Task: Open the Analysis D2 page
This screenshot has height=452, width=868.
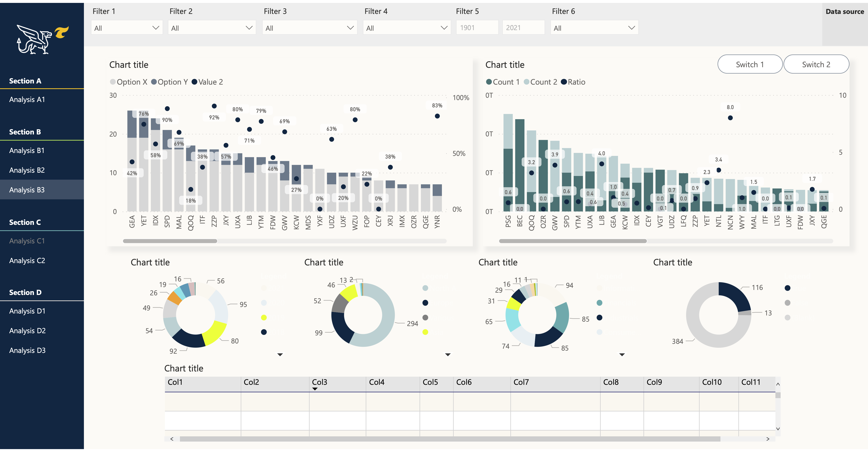Action: tap(27, 331)
